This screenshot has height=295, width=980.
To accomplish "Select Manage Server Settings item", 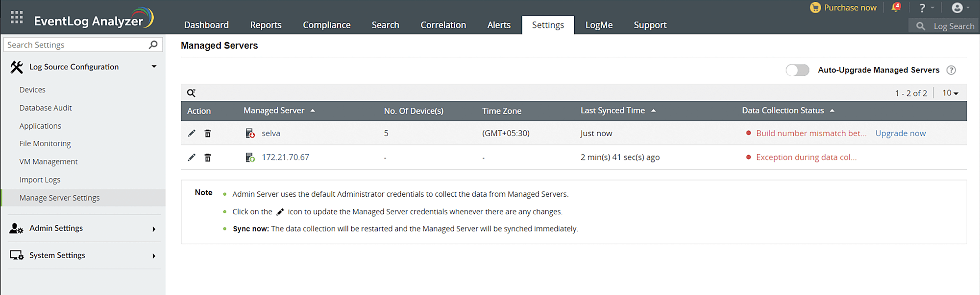I will coord(83,198).
